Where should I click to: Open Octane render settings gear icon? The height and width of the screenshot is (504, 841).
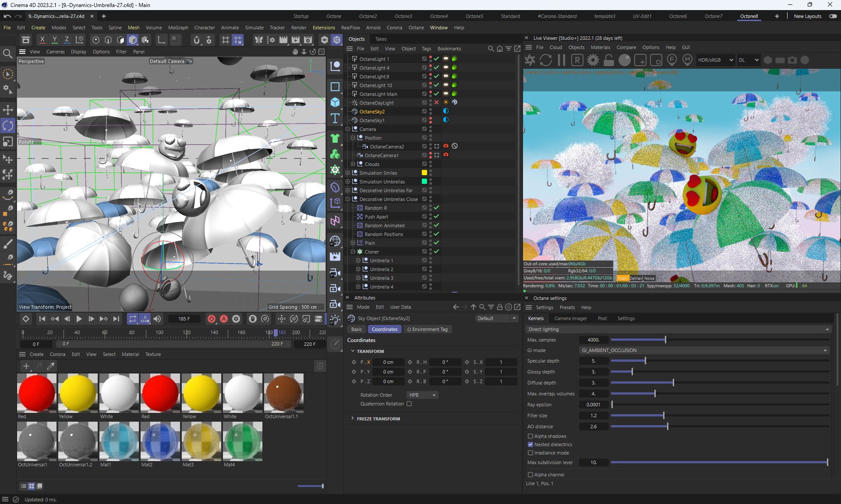coord(593,60)
